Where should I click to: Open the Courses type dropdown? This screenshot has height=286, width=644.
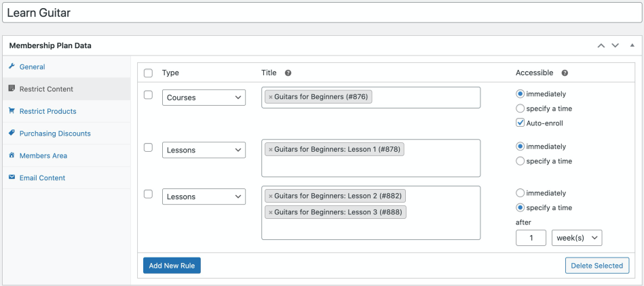point(204,98)
